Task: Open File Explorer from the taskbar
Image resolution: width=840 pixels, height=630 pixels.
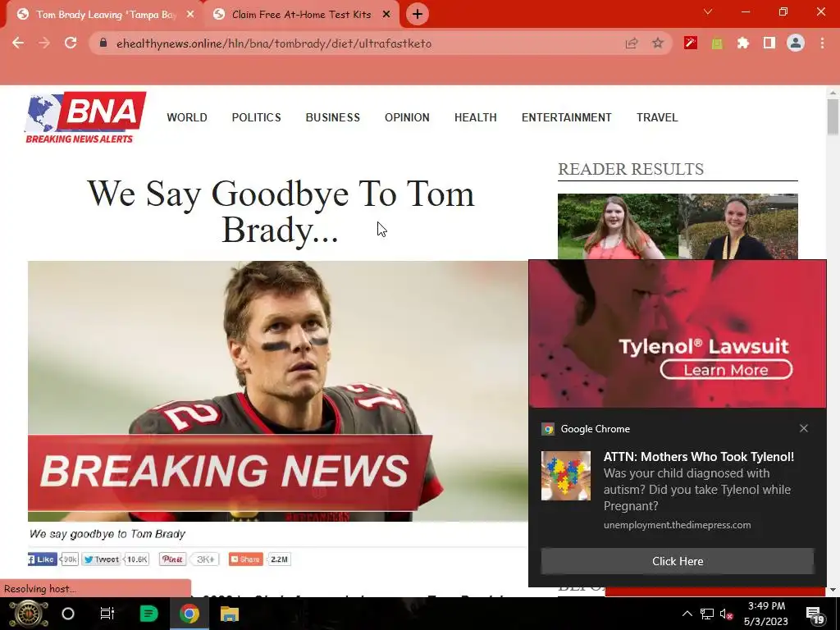Action: click(230, 614)
